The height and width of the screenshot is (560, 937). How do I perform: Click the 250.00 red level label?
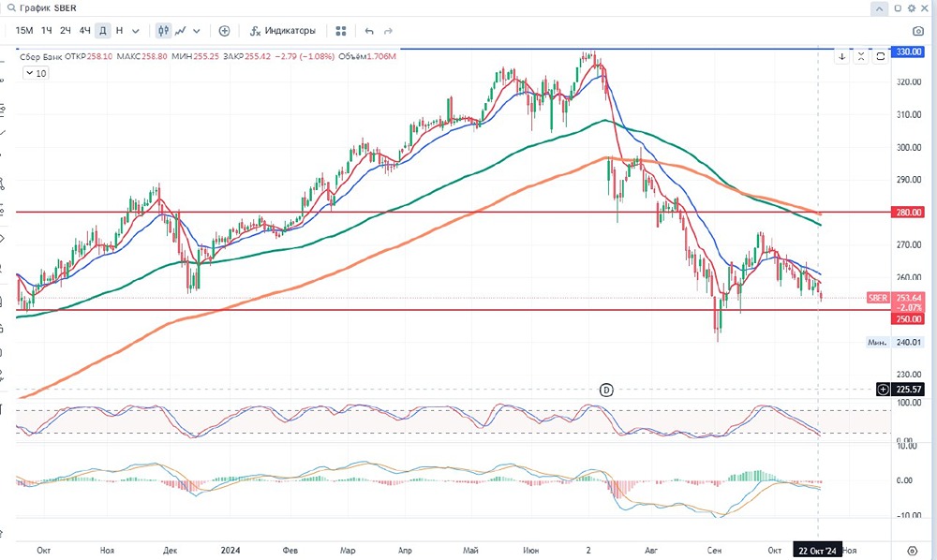click(x=908, y=318)
